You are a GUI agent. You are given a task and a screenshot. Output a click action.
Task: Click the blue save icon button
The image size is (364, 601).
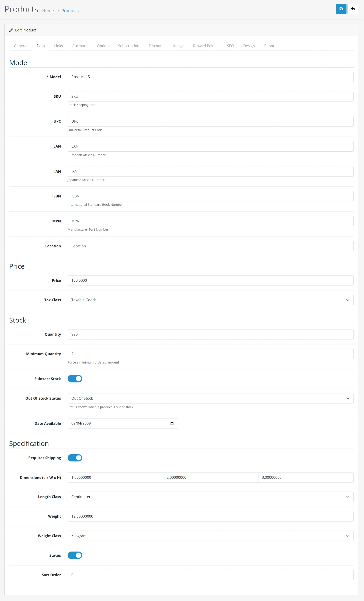pos(341,9)
